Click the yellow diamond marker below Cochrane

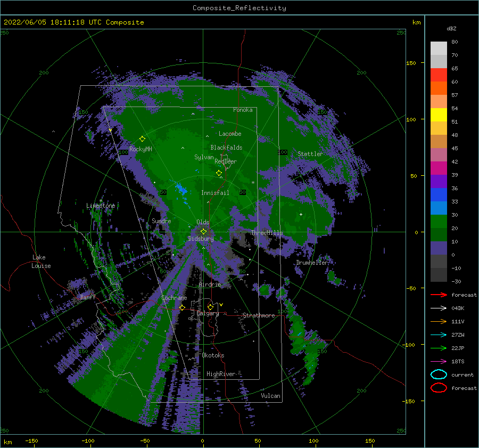(182, 307)
